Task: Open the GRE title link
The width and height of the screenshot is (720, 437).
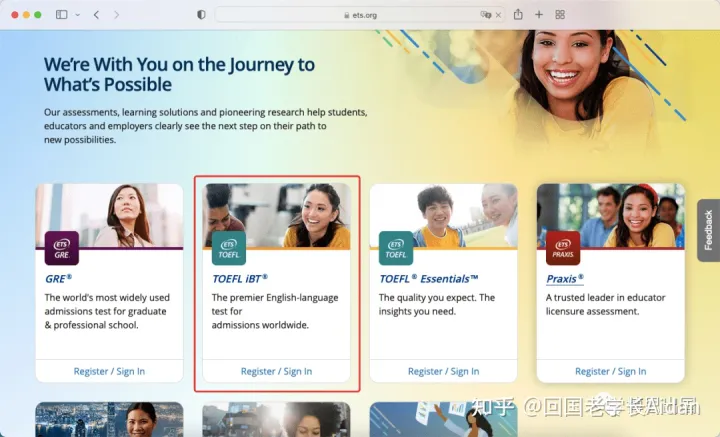Action: (x=58, y=279)
